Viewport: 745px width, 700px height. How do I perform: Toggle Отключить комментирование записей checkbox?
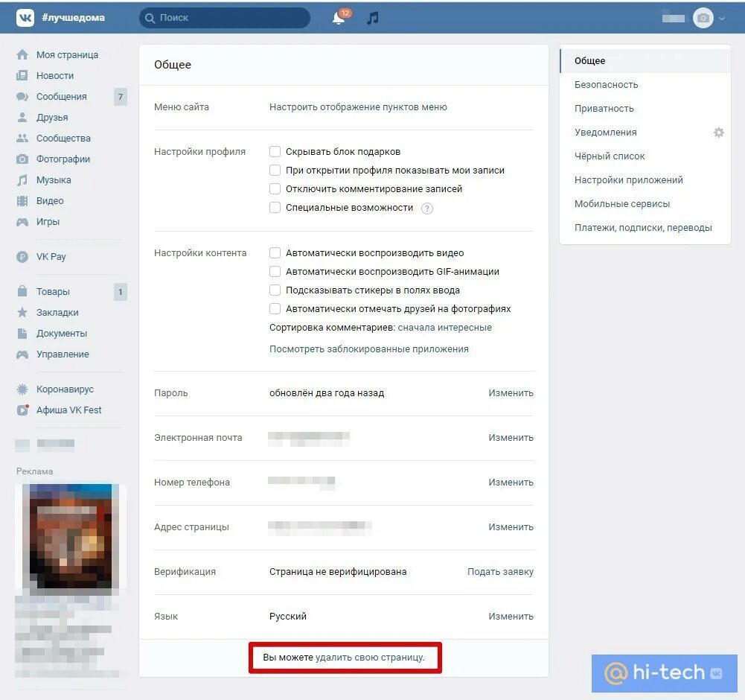click(275, 188)
